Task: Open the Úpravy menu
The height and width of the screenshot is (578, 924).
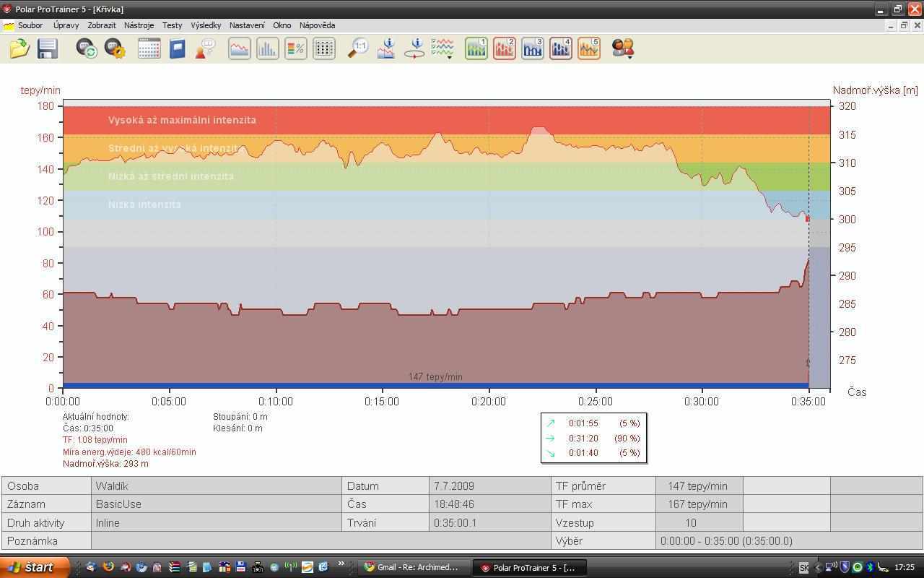Action: click(66, 25)
